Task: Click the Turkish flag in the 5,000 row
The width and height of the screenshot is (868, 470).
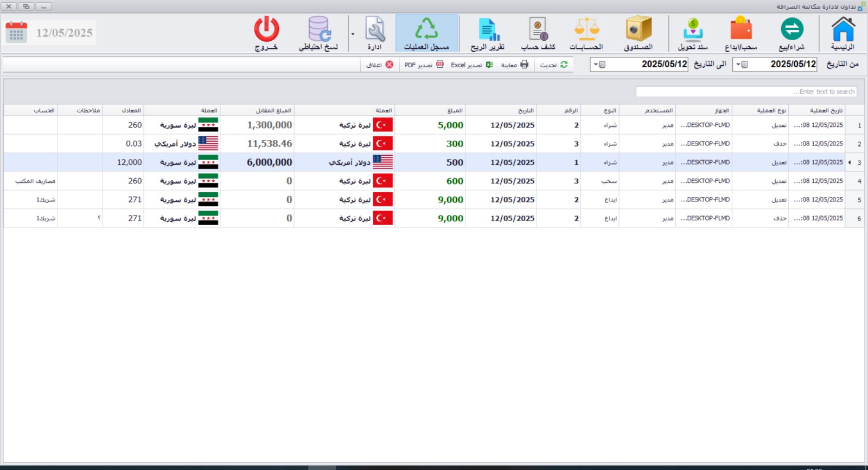Action: pos(382,125)
